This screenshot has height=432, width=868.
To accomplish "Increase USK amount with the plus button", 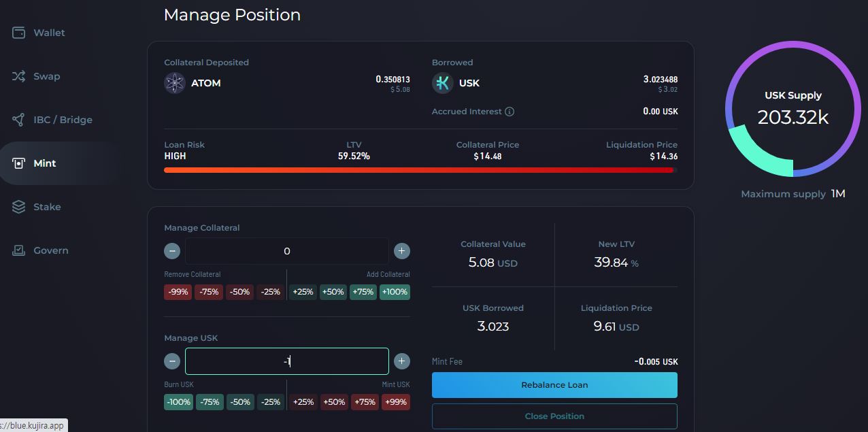I will pyautogui.click(x=402, y=361).
